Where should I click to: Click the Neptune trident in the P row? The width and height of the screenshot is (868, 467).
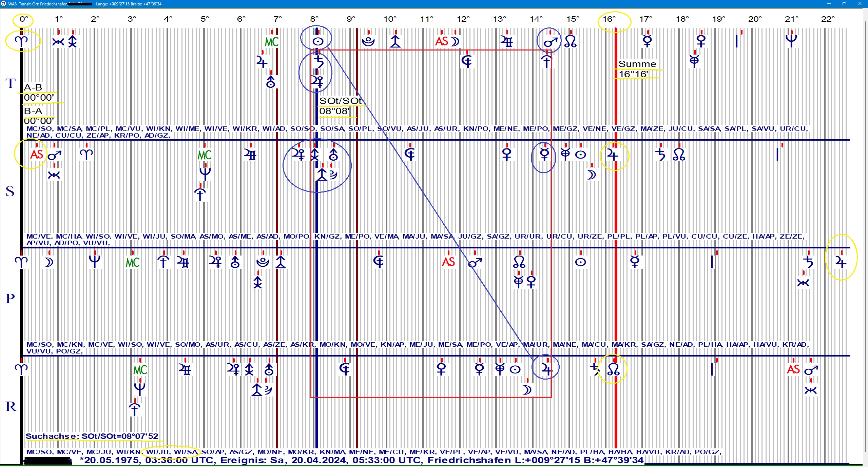pos(95,262)
